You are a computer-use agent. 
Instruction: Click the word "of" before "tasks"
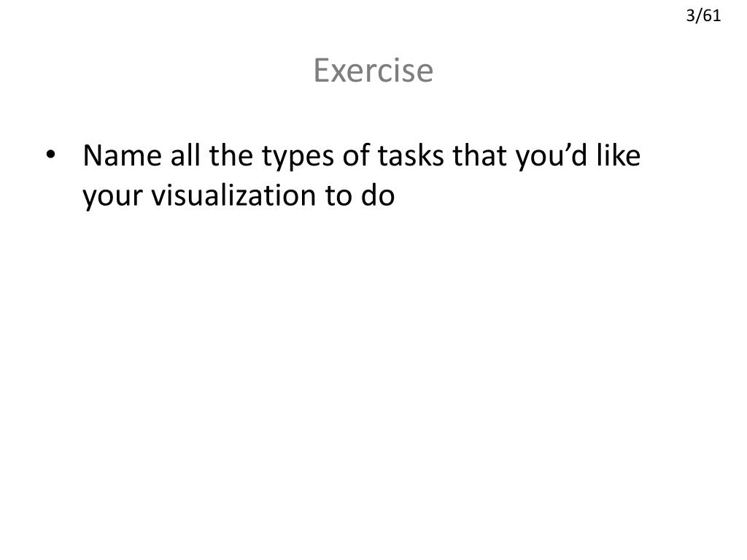click(x=355, y=155)
